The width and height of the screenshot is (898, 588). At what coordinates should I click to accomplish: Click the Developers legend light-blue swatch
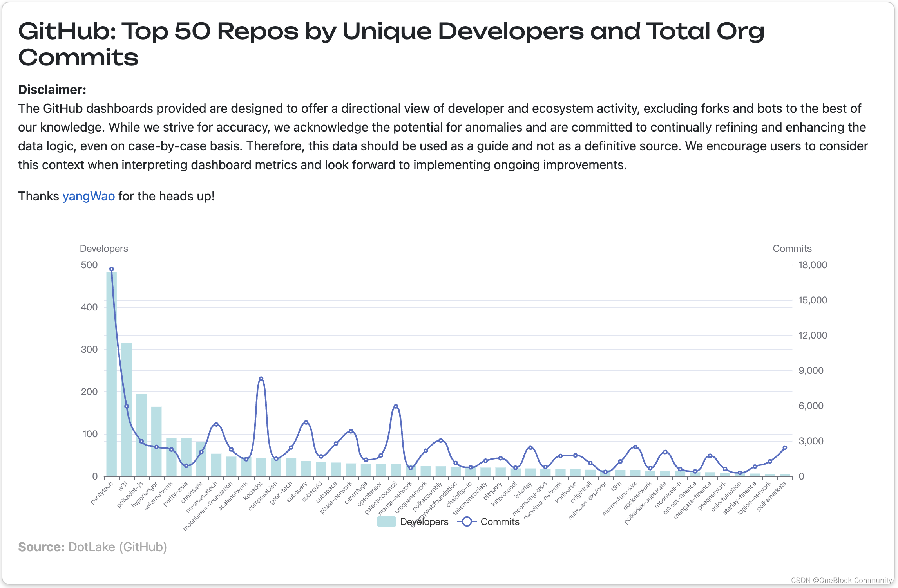[386, 522]
